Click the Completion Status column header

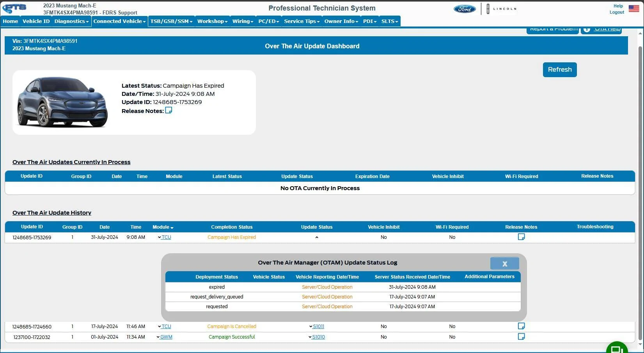tap(232, 227)
